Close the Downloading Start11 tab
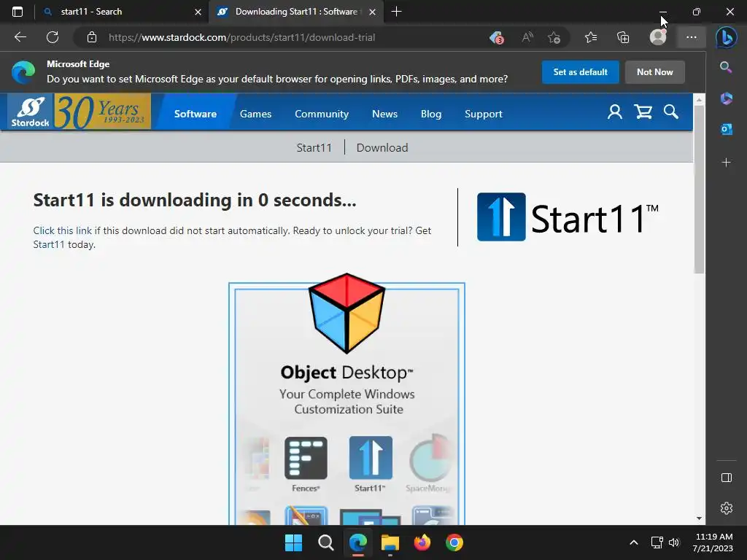The image size is (747, 560). (373, 12)
